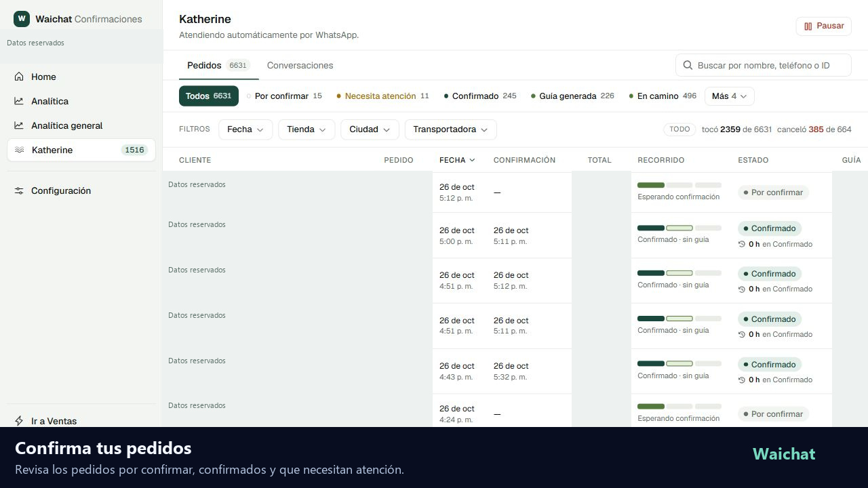Click history clock icon in 4:43 p. m. row
868x488 pixels.
tap(742, 380)
